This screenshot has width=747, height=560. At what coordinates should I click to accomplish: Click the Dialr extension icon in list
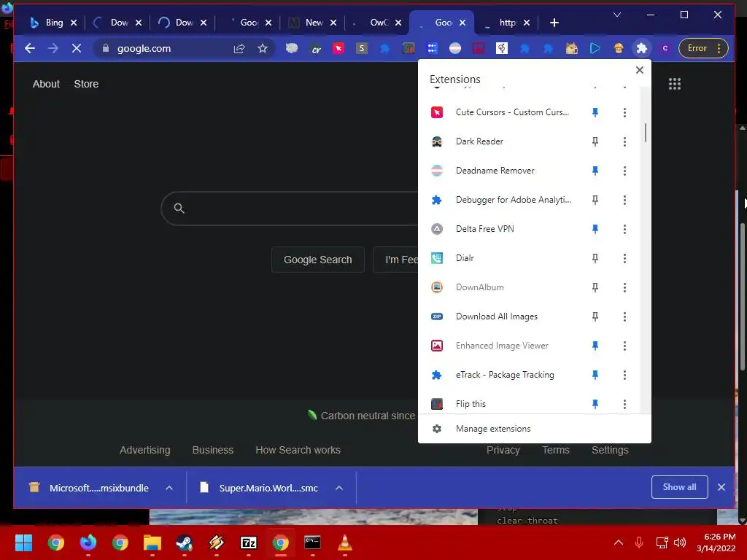pyautogui.click(x=436, y=258)
